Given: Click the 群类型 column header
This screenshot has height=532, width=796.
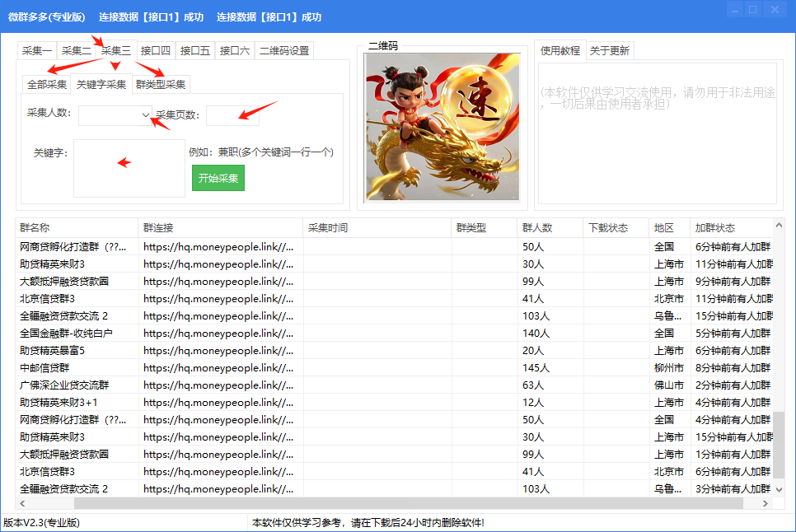Looking at the screenshot, I should pyautogui.click(x=485, y=228).
